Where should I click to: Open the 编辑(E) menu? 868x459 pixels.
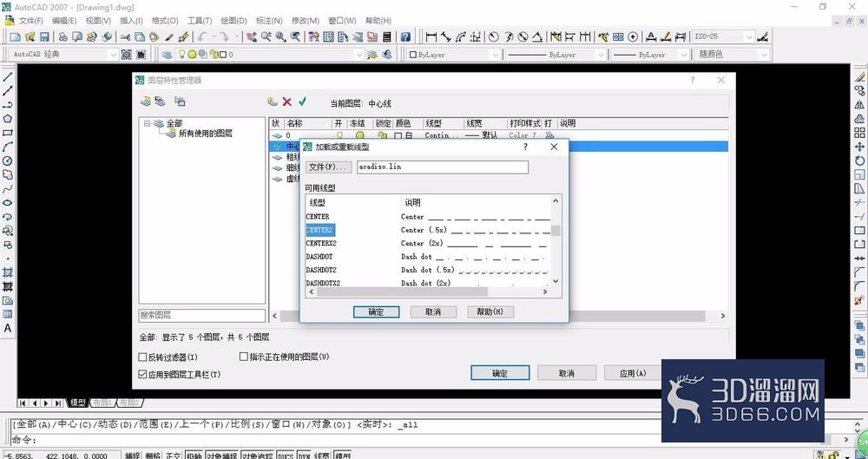[64, 21]
